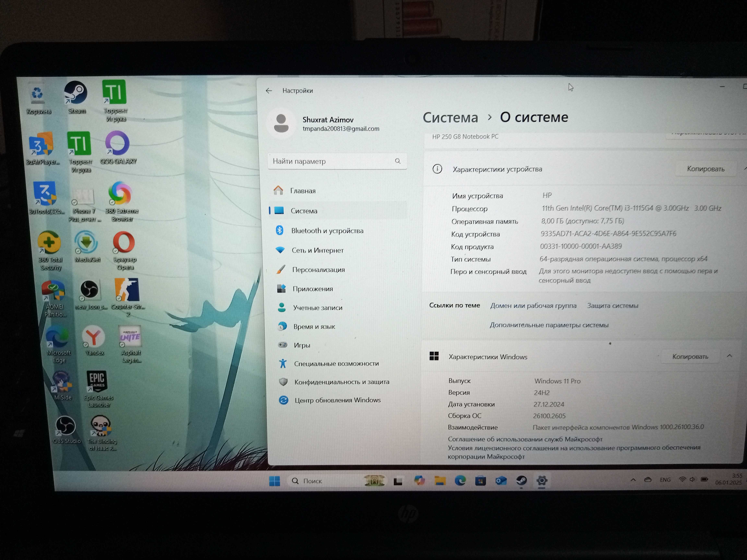Open Домен или рабочая группа link
The height and width of the screenshot is (560, 747).
point(533,305)
